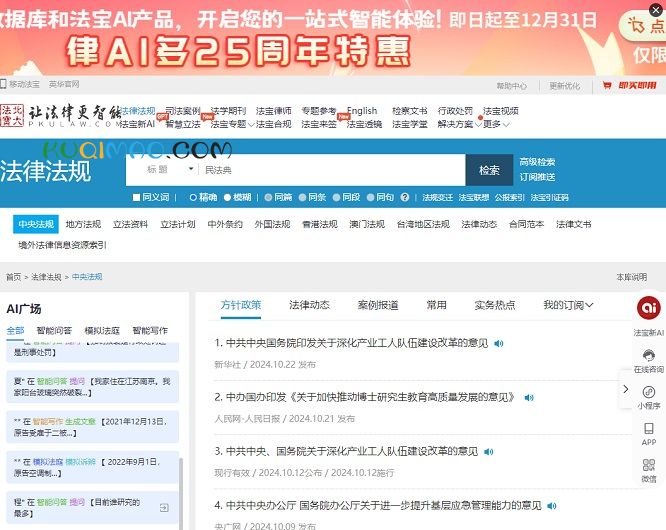This screenshot has width=666, height=530.
Task: Open 公报索引 link
Action: (510, 197)
